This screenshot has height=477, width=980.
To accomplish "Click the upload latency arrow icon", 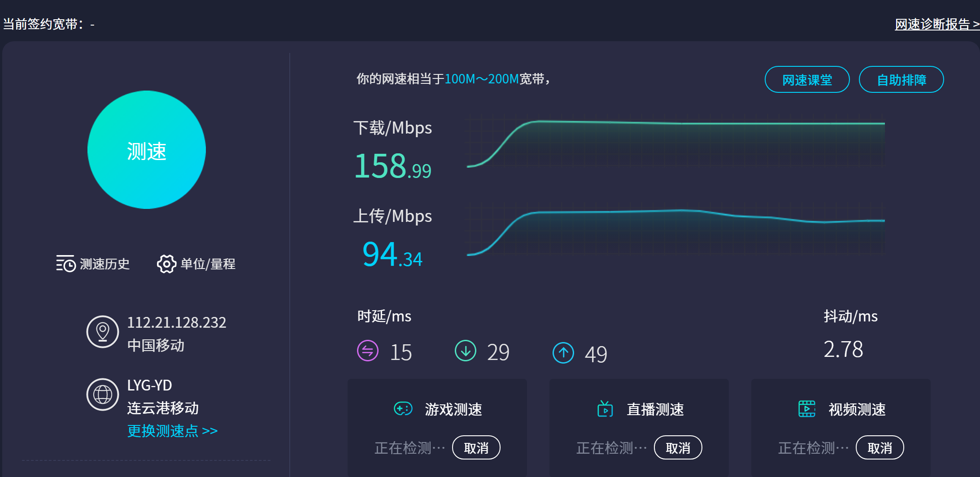I will point(563,353).
